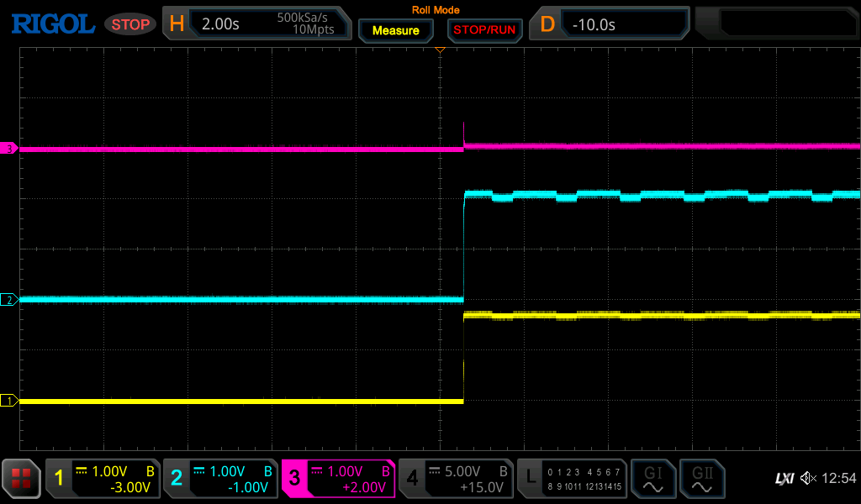Click channel 1 offset value -3.00V
Screen dimensions: 861x504
(x=130, y=487)
